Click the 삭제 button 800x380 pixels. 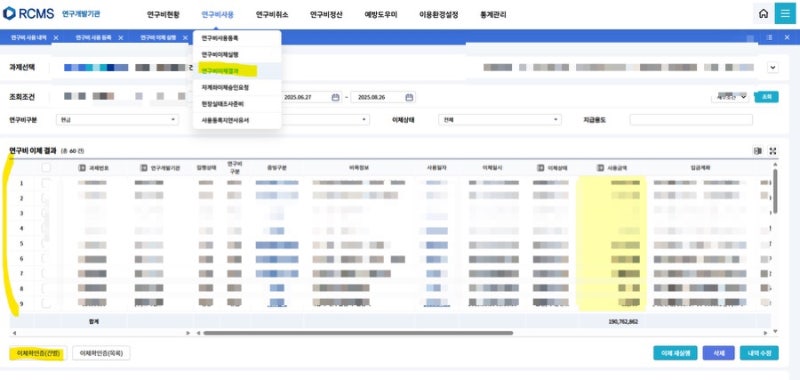pyautogui.click(x=718, y=353)
